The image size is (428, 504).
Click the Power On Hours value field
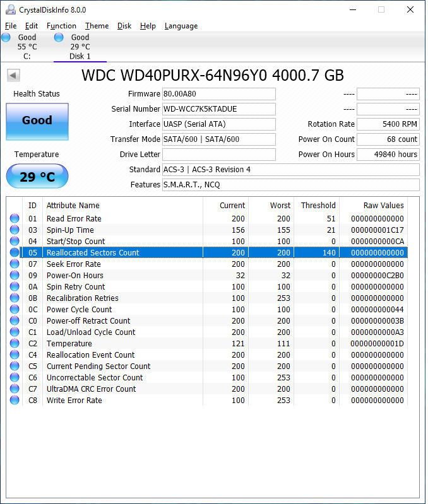coord(388,155)
